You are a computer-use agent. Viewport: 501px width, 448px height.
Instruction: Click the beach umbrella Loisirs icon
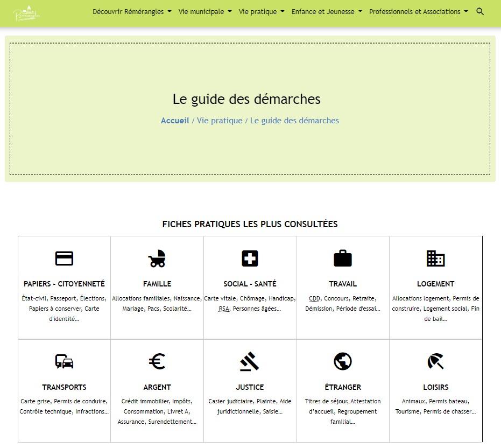435,362
